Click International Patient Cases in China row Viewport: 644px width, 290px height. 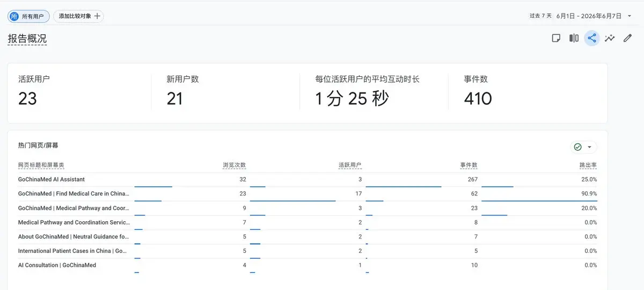click(x=308, y=251)
